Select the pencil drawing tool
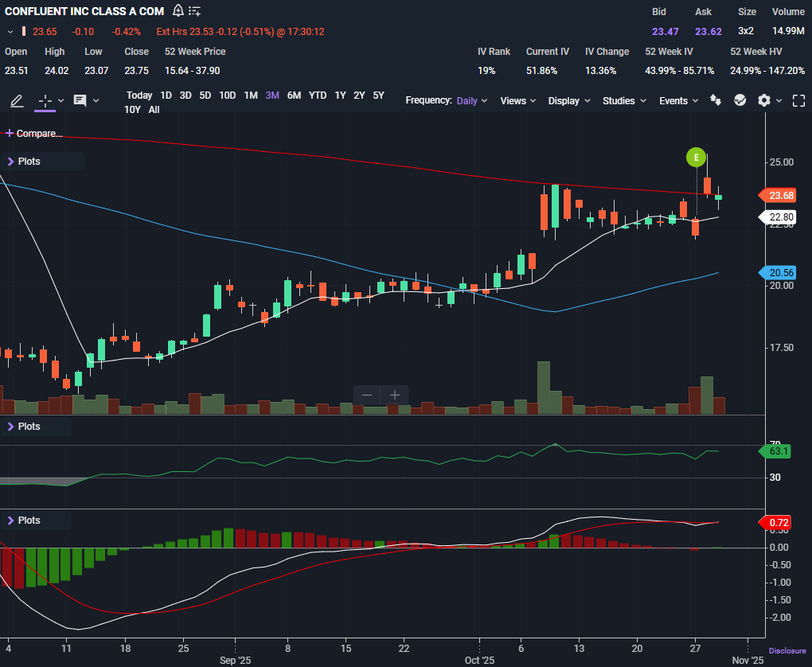This screenshot has width=812, height=667. pos(17,100)
